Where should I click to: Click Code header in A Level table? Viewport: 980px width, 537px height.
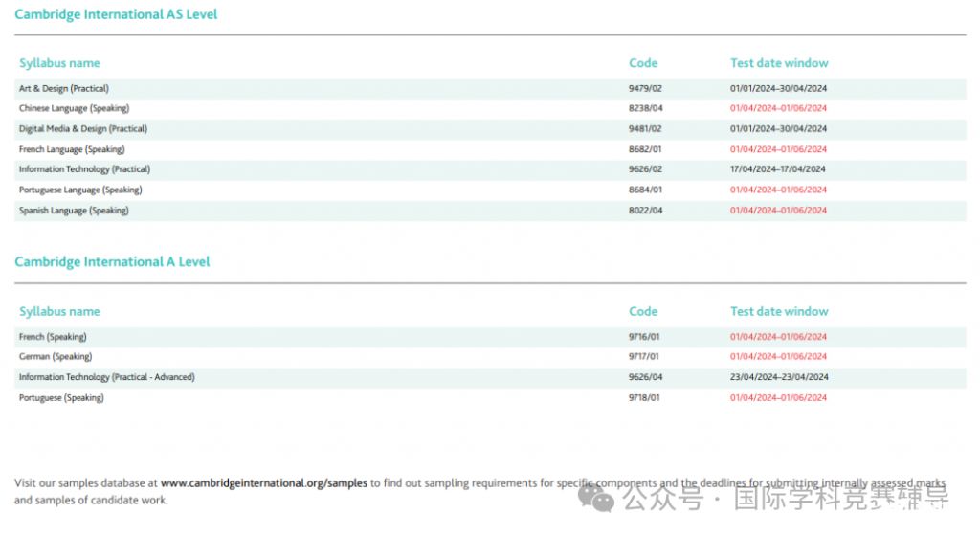[x=643, y=311]
